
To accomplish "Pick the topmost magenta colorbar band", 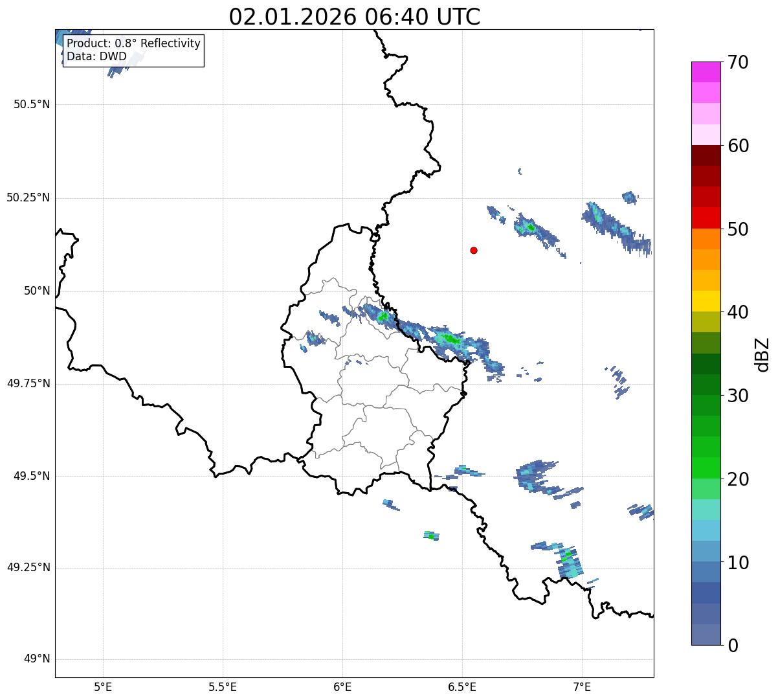I will [706, 72].
